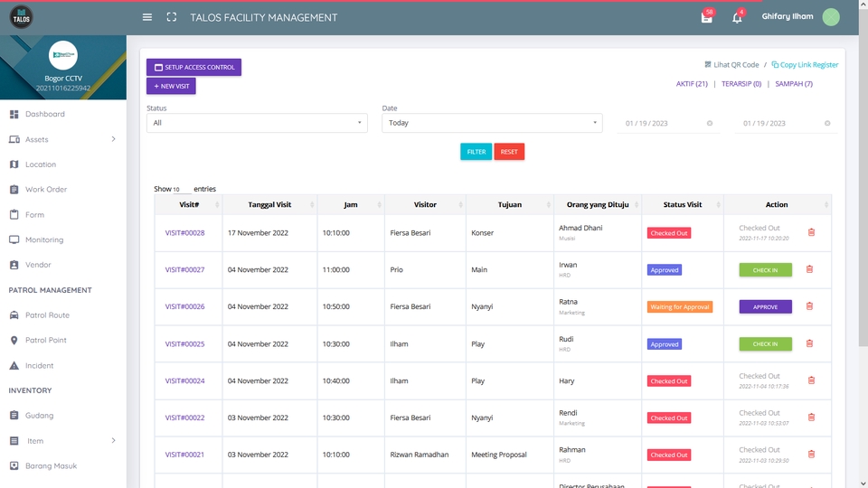Screen dimensions: 868x488
Task: Open Lihat QR Code
Action: click(x=731, y=65)
